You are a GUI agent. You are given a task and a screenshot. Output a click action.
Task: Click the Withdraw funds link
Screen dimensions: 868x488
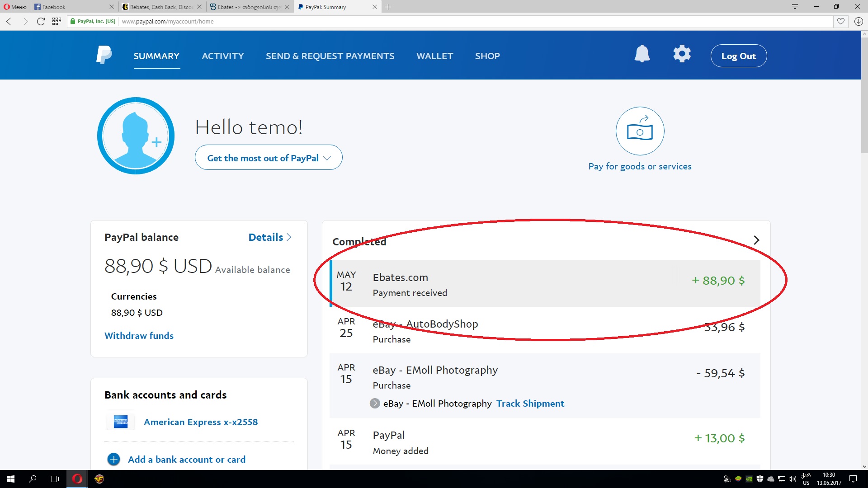coord(139,336)
